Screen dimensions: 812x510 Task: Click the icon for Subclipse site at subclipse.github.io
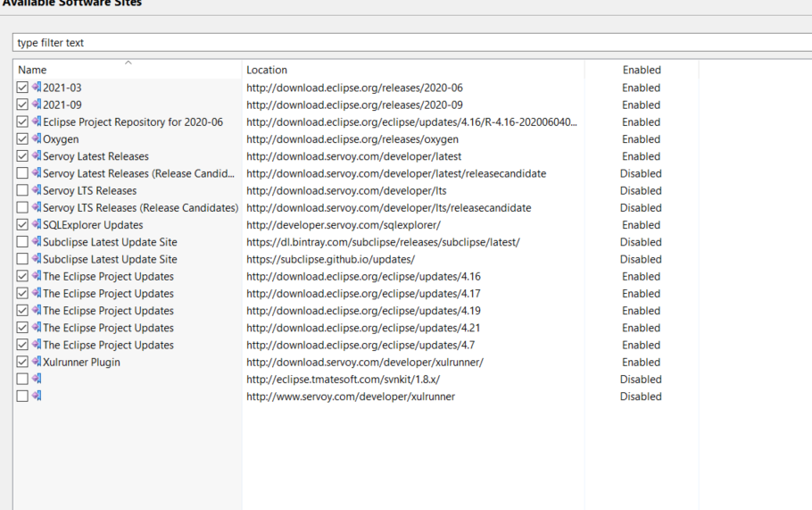[37, 258]
